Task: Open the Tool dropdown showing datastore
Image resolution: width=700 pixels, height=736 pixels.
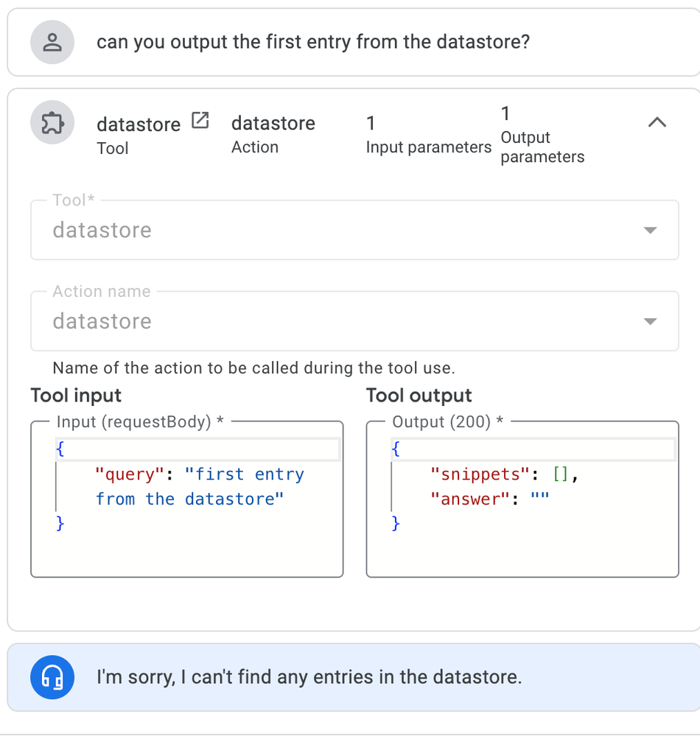Action: tap(354, 230)
